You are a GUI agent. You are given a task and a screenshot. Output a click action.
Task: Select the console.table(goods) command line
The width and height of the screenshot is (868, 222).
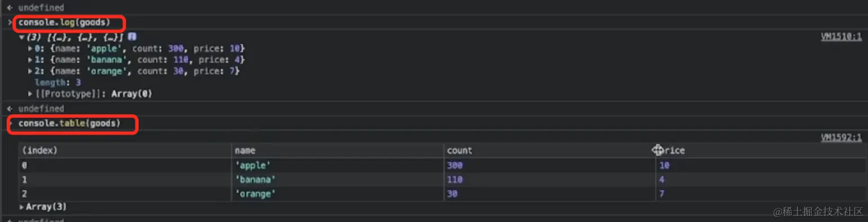[69, 123]
